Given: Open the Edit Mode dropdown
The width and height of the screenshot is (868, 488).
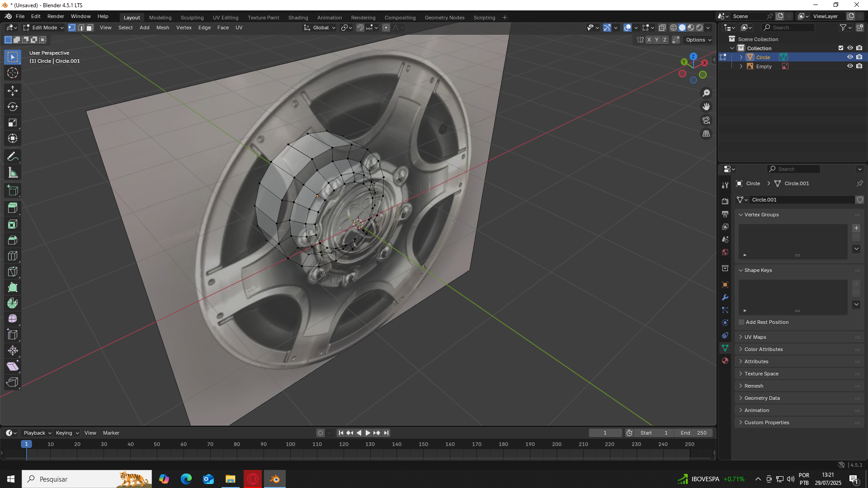Looking at the screenshot, I should click(44, 28).
